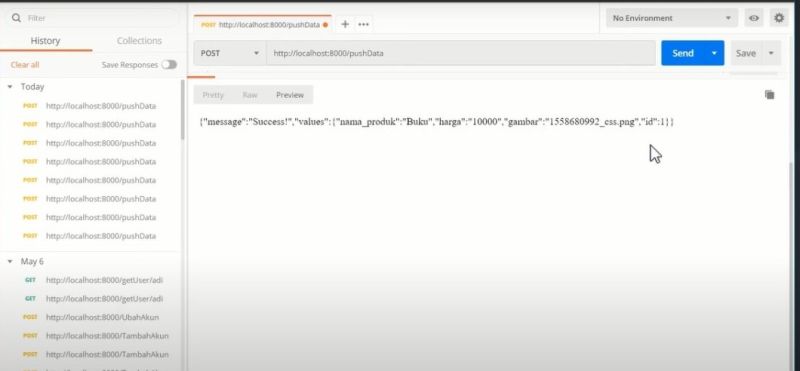The height and width of the screenshot is (371, 800).
Task: Click the Clear all history link
Action: coord(25,65)
